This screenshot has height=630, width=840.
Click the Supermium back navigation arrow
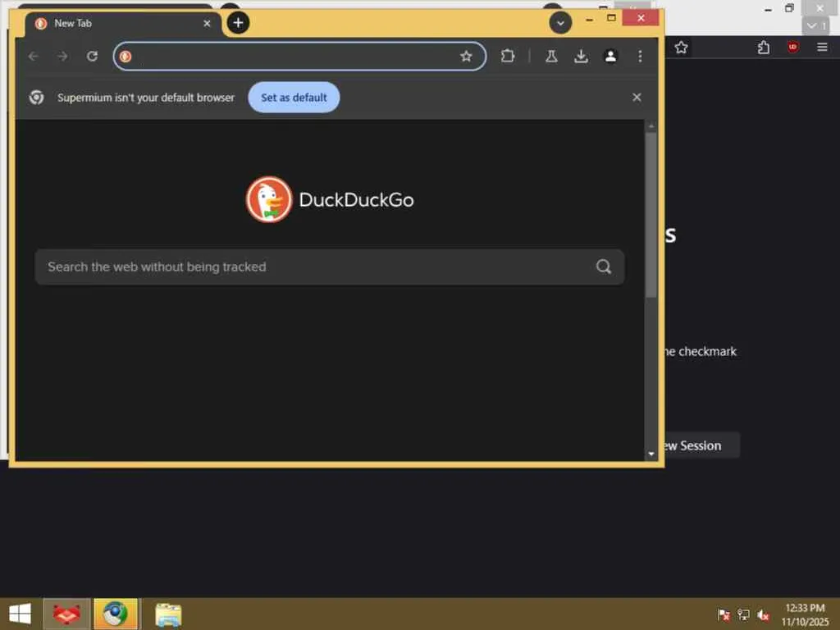[x=33, y=57]
